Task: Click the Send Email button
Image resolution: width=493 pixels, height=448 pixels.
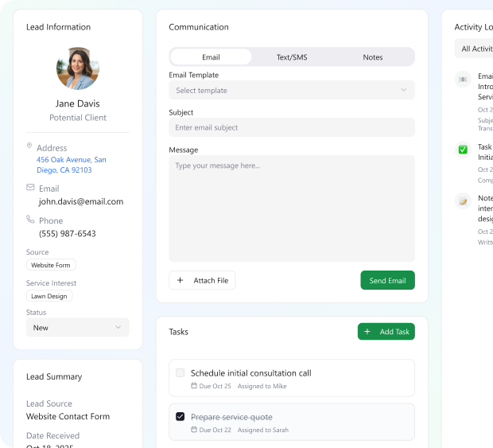Action: point(388,280)
